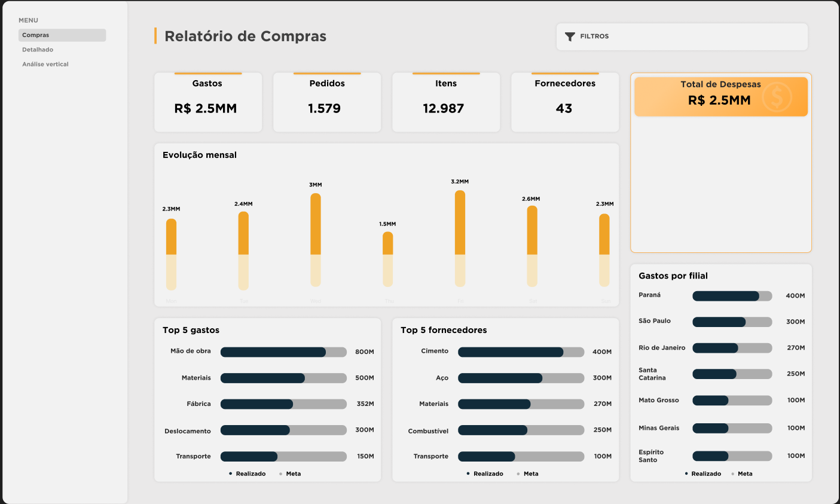The height and width of the screenshot is (504, 840).
Task: Select the Paraná branch bar
Action: [x=732, y=296]
